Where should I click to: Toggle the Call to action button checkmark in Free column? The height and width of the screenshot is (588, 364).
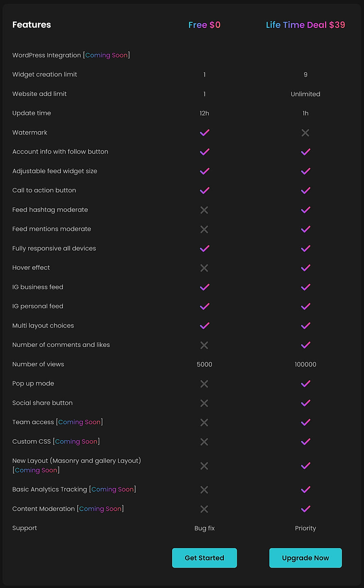pos(204,190)
